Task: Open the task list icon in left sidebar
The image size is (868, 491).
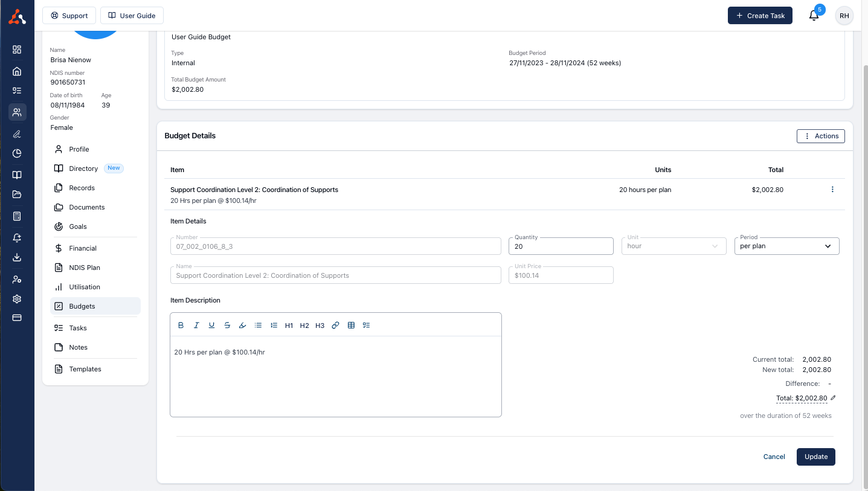Action: point(17,91)
